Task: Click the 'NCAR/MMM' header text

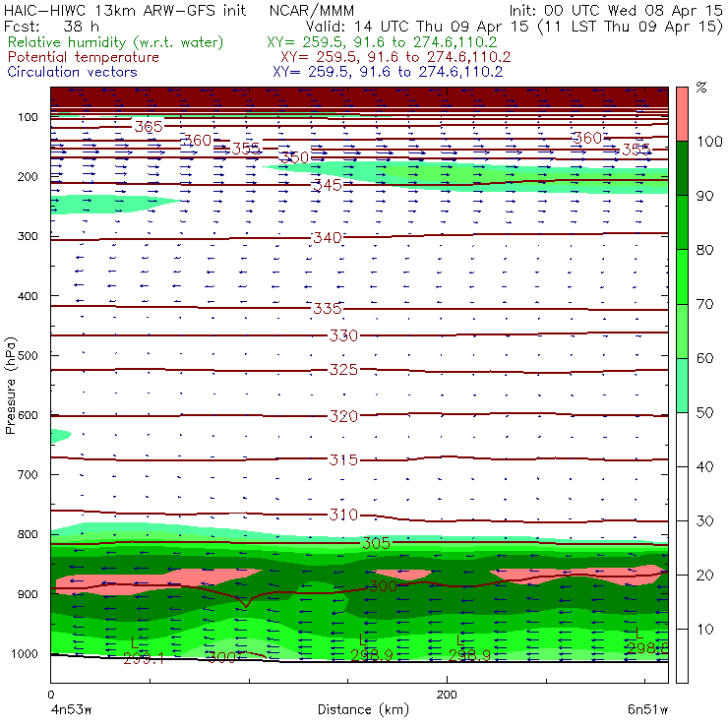Action: (x=312, y=11)
